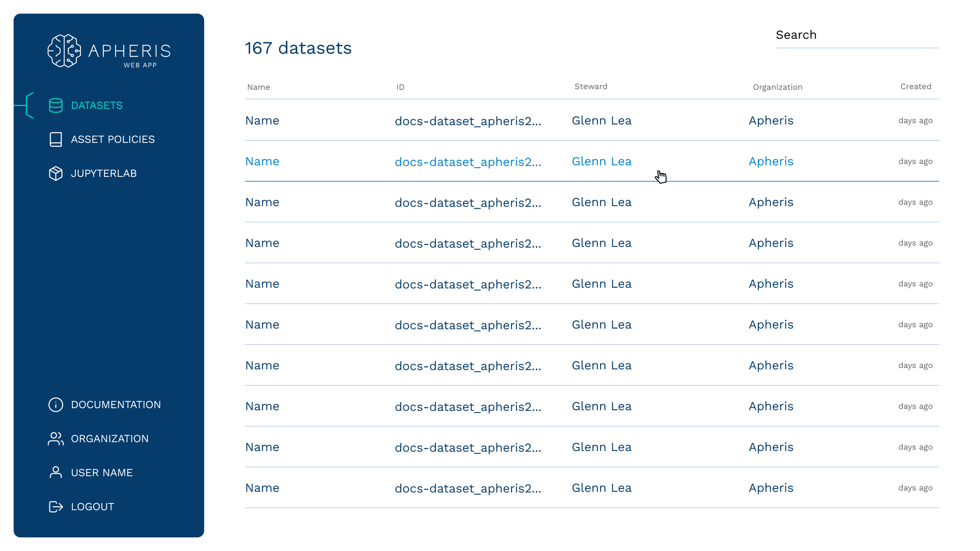
Task: Select the Logout text label
Action: coord(93,506)
